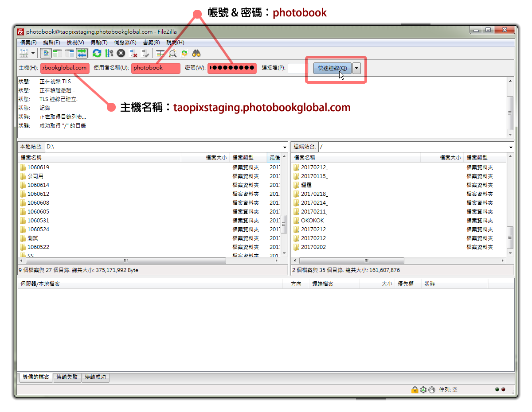The height and width of the screenshot is (412, 532).
Task: Sort remote files by 檔案名稱 column
Action: point(356,157)
